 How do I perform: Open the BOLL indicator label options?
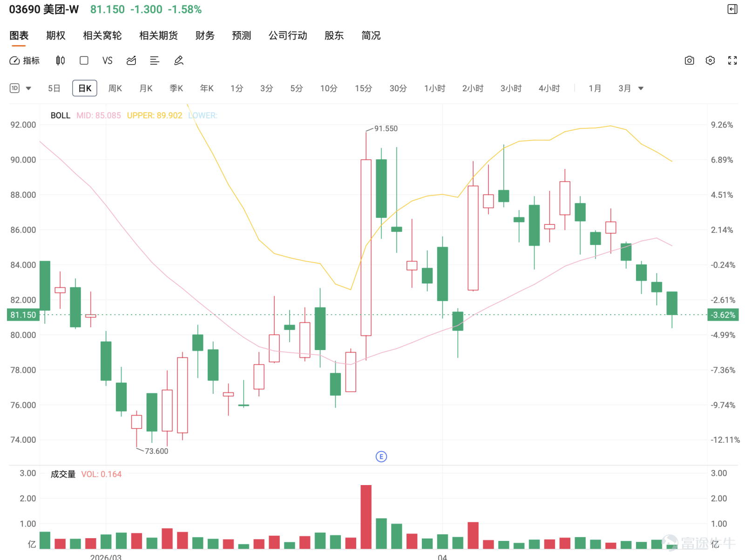pyautogui.click(x=61, y=115)
